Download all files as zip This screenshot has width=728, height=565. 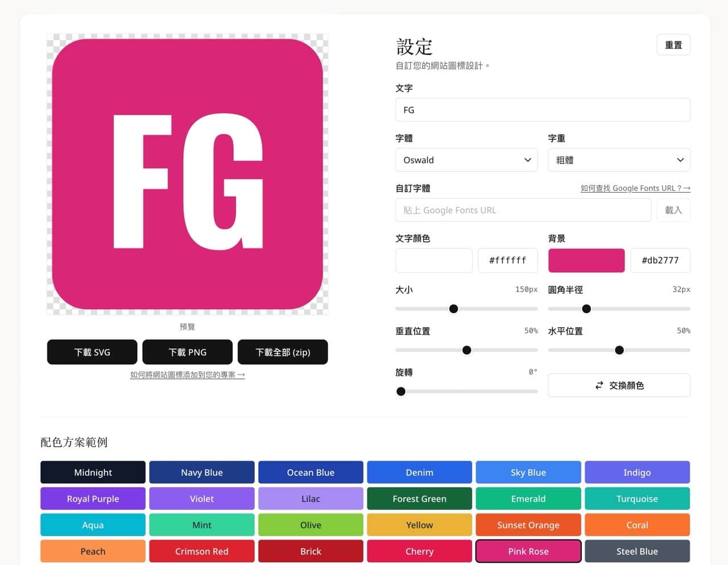pos(283,352)
